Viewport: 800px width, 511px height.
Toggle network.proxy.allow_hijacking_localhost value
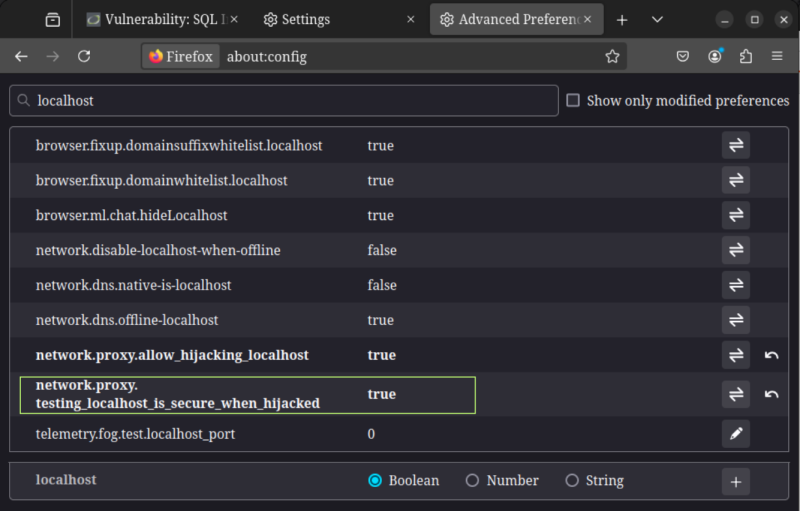point(736,355)
